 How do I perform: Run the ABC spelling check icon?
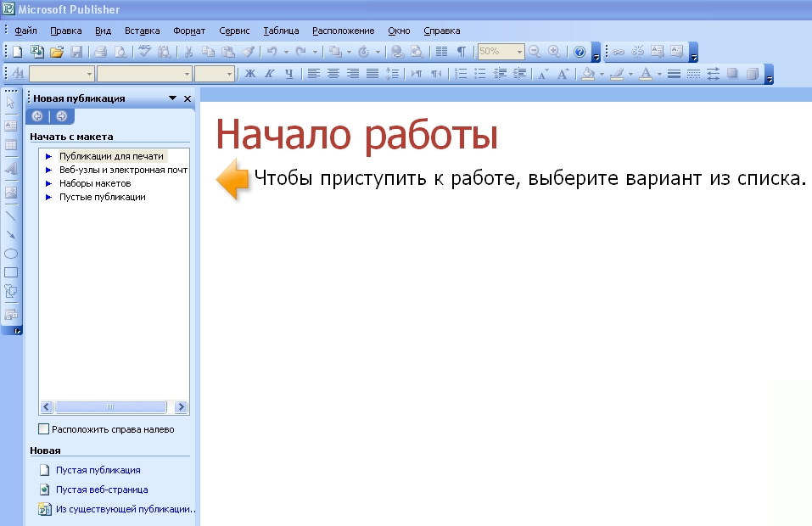[144, 51]
